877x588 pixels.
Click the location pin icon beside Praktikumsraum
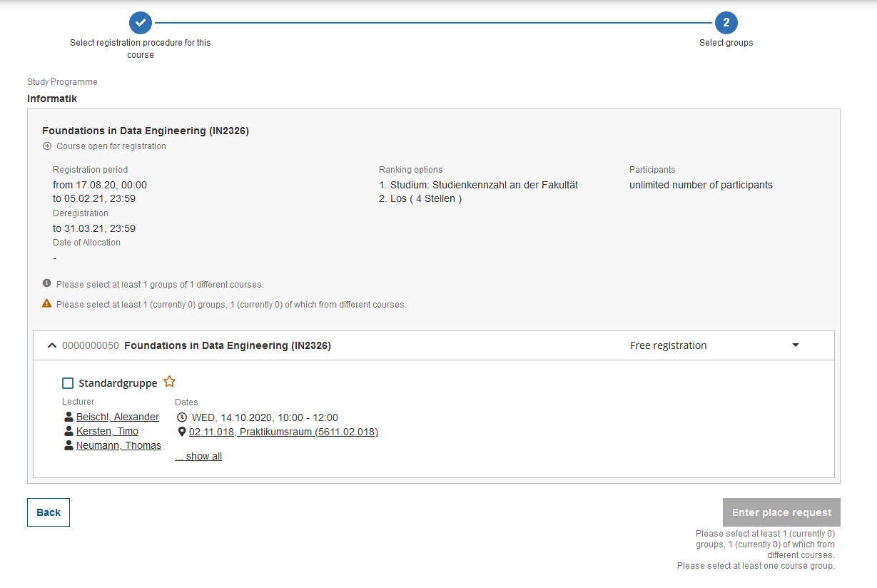[182, 432]
